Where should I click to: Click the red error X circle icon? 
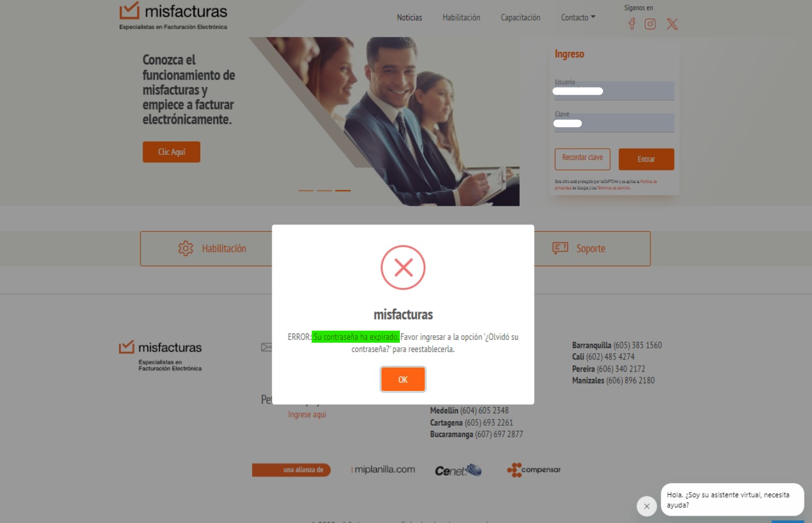click(x=403, y=267)
